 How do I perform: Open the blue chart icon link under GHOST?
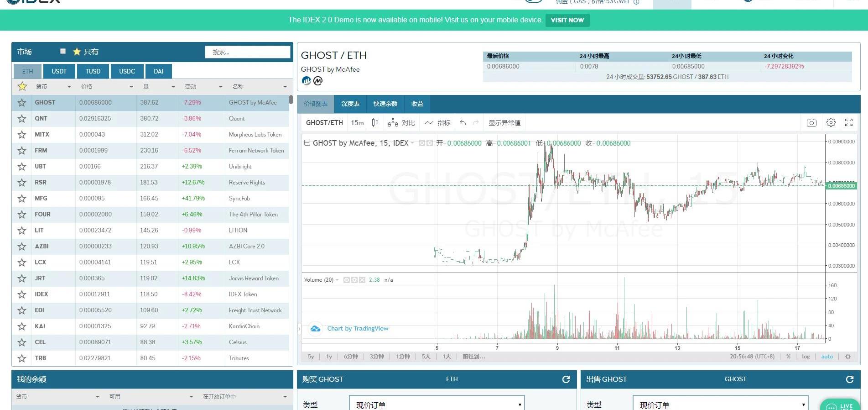306,81
